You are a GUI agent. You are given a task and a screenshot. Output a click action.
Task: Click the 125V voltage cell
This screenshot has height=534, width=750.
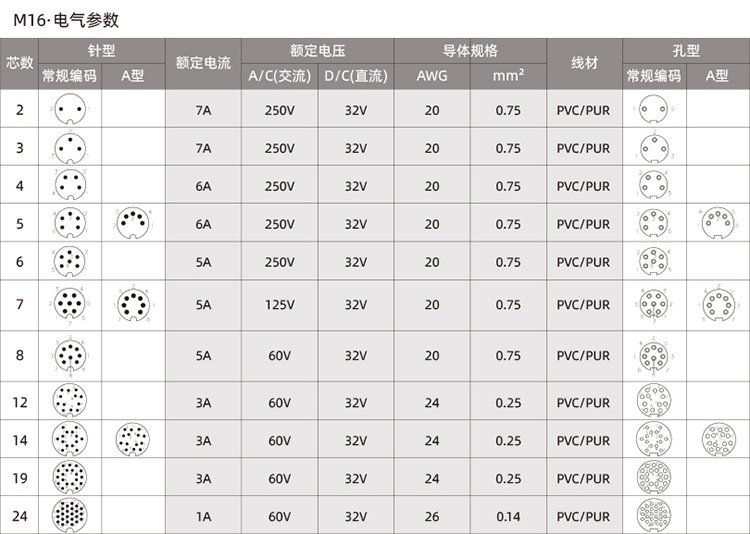click(x=280, y=305)
